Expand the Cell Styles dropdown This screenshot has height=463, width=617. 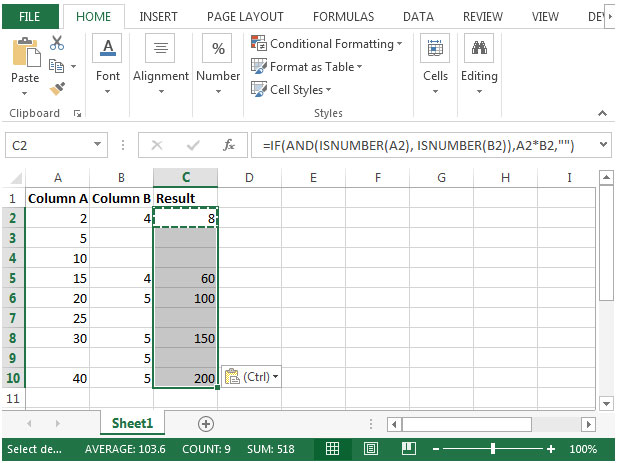(x=328, y=90)
